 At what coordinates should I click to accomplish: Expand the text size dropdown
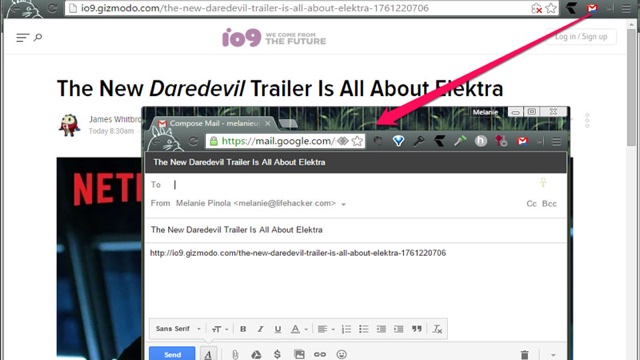click(220, 329)
